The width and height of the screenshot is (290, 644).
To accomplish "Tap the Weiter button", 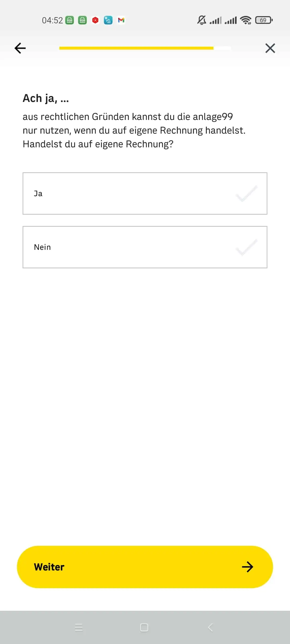I will (145, 567).
